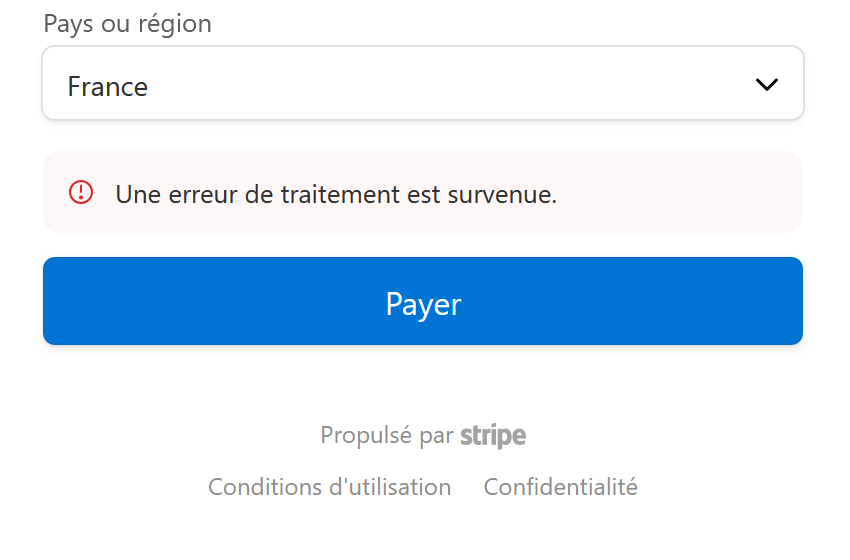Click the error message text about traitement
The width and height of the screenshot is (850, 560).
[336, 194]
